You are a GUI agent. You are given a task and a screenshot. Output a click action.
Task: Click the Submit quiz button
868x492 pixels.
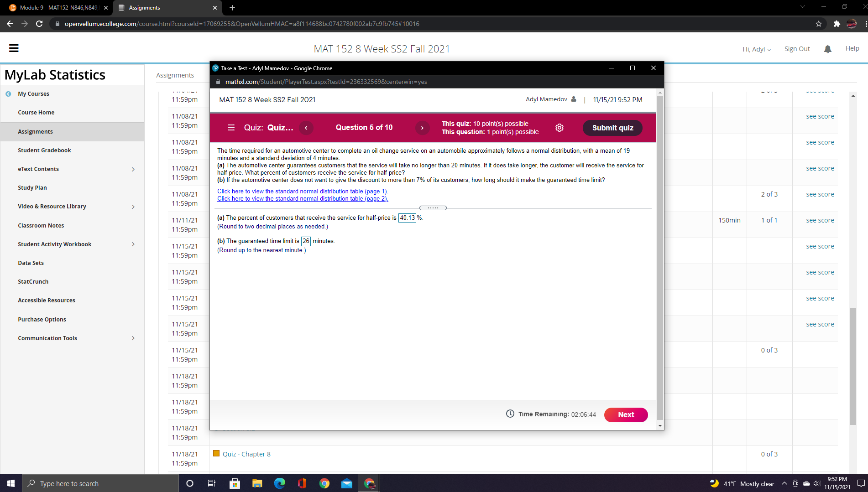[x=612, y=128]
